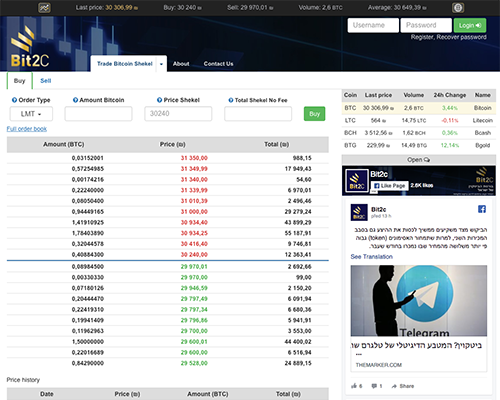Click Bit2c avatar next to post author
Image resolution: width=500 pixels, height=400 pixels.
click(x=359, y=212)
